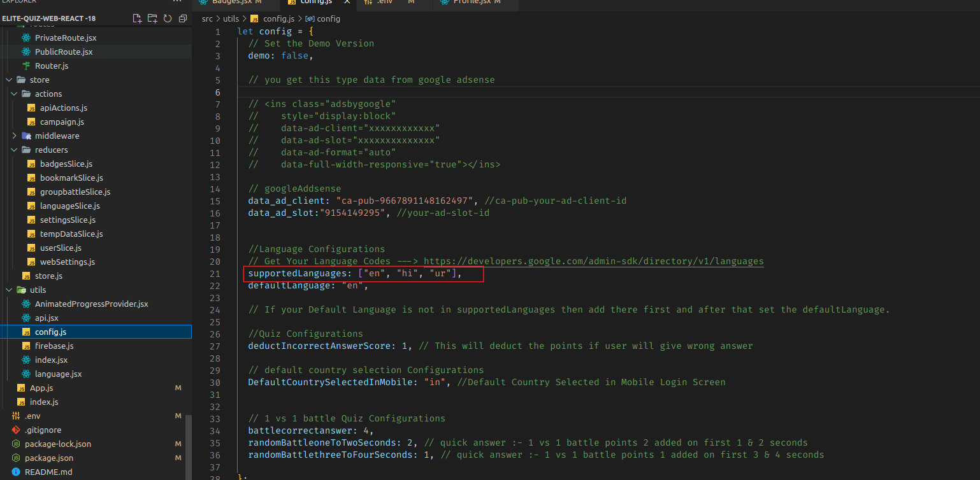Click the npm icon beside package-lock.json
This screenshot has height=480, width=980.
point(16,444)
